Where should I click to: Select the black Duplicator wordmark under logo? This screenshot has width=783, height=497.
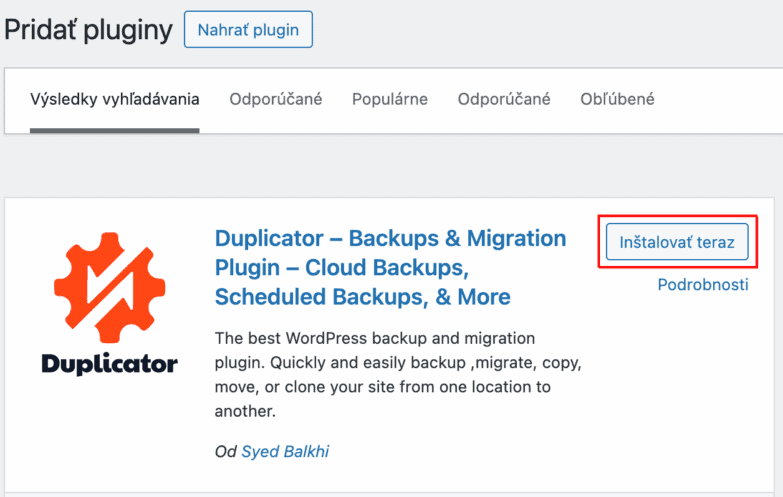coord(109,364)
